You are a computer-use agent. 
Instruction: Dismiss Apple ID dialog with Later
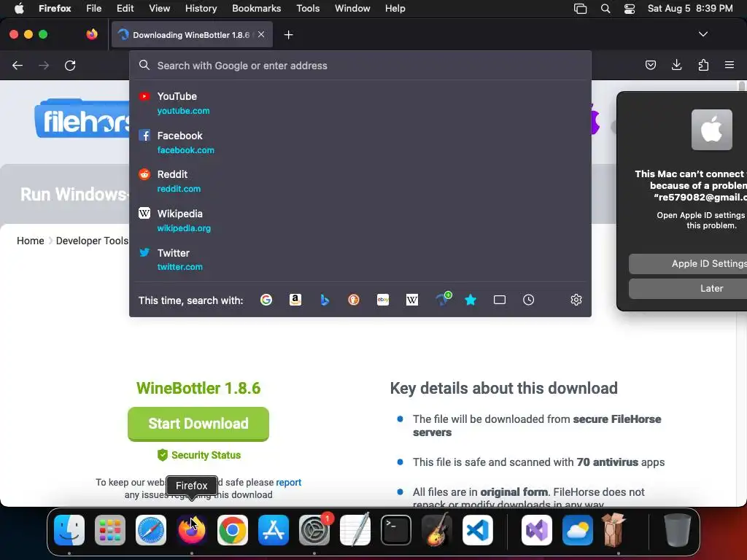point(688,289)
